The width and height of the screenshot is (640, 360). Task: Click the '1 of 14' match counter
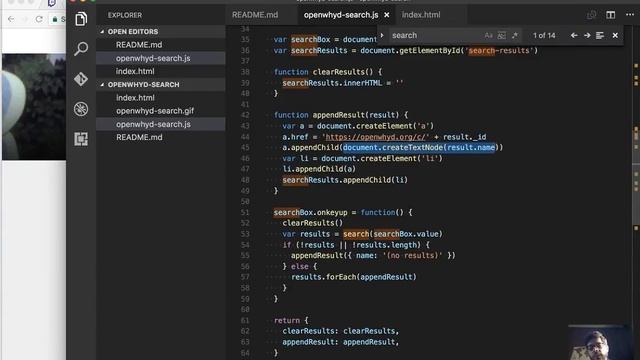pyautogui.click(x=544, y=36)
